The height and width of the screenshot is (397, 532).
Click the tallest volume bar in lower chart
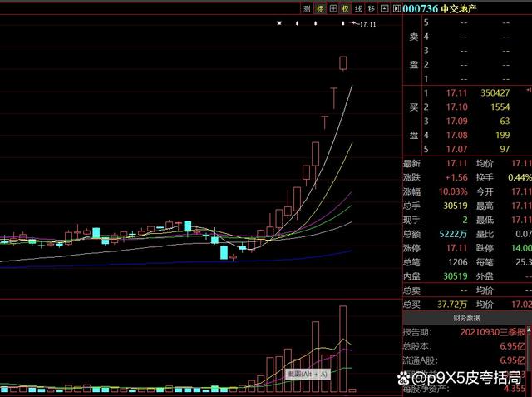[342, 347]
